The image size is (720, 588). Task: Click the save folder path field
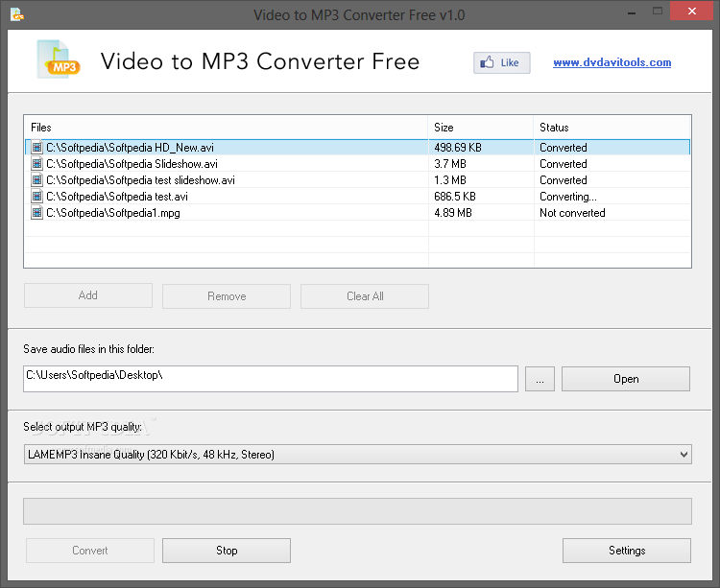coord(271,379)
